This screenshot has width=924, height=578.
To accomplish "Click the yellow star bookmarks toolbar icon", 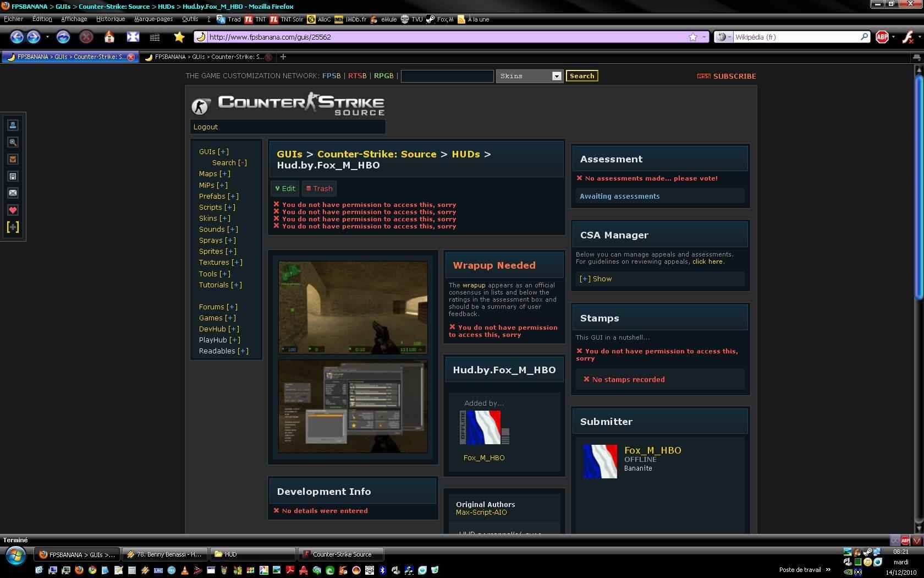I will click(x=179, y=37).
